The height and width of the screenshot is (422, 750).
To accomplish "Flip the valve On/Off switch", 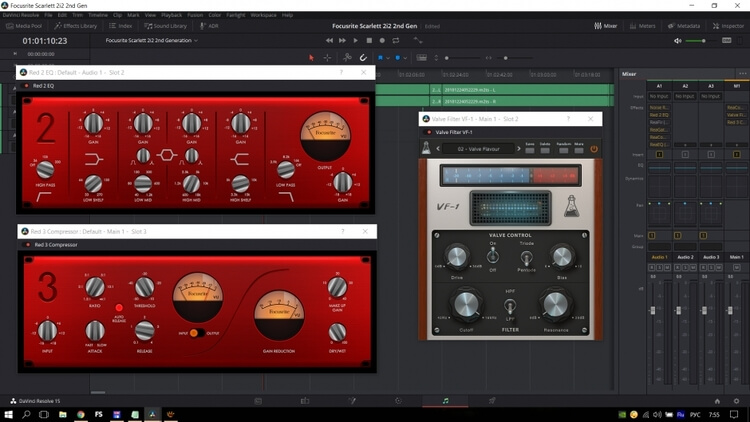I will coord(492,256).
